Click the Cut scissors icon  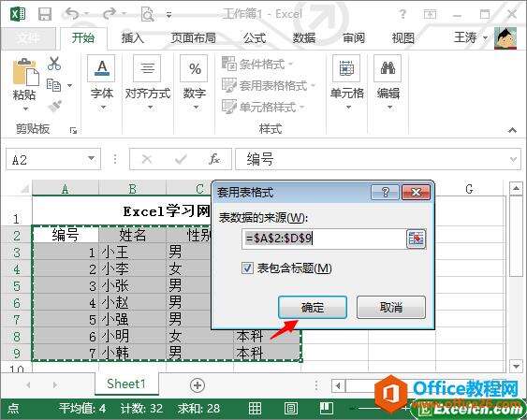pyautogui.click(x=54, y=64)
